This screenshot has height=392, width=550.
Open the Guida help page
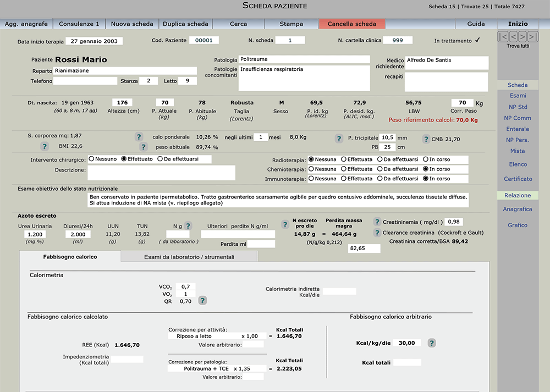click(476, 24)
